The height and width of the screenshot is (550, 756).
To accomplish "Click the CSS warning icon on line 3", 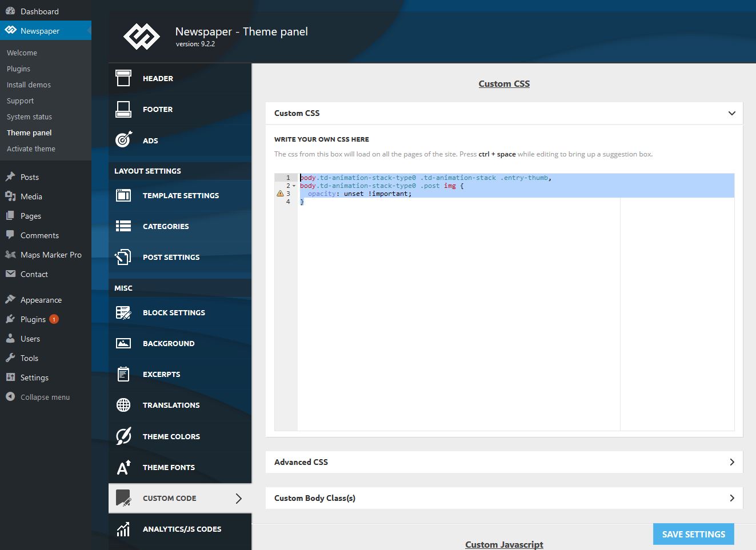I will (280, 194).
